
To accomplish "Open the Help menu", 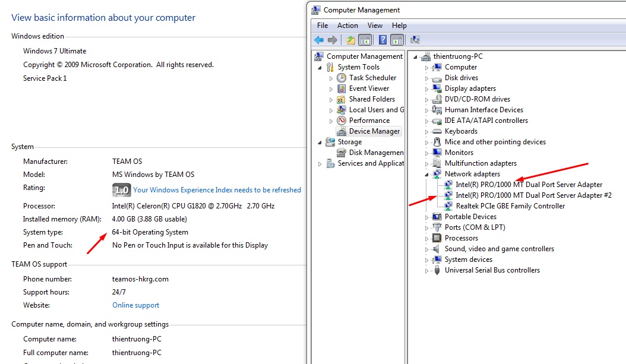I will pyautogui.click(x=399, y=26).
